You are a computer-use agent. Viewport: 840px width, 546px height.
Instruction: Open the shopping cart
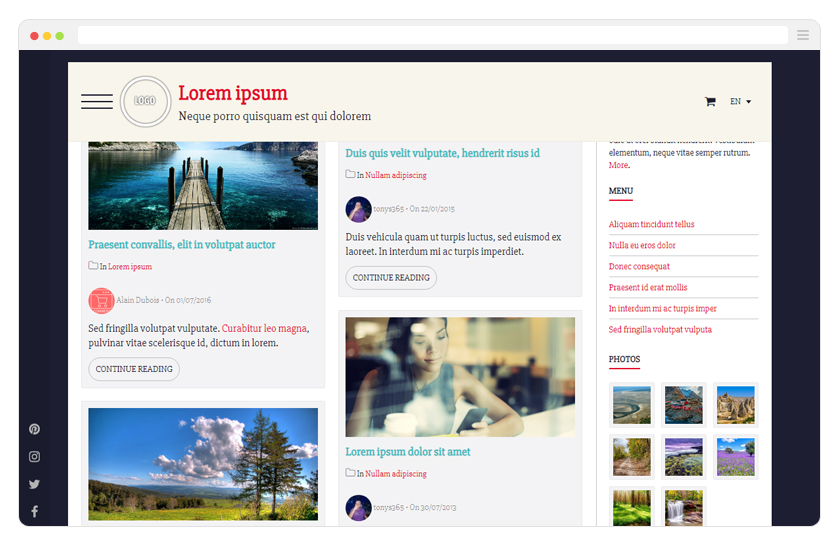[710, 101]
